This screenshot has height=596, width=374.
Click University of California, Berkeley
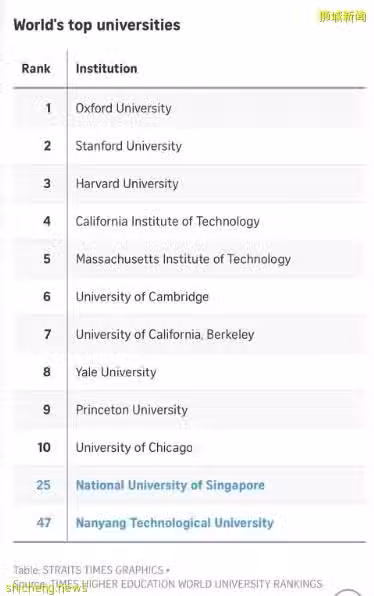pos(165,334)
